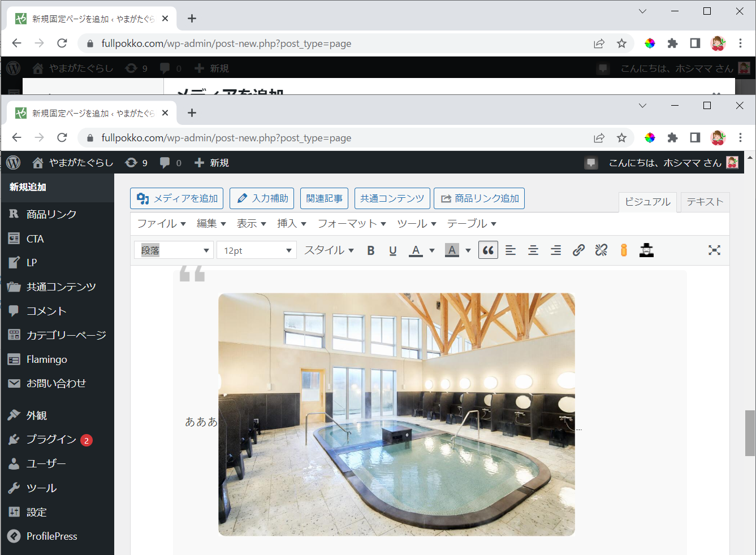Image resolution: width=756 pixels, height=555 pixels.
Task: Click the 商品リンク追加 button
Action: [x=479, y=198]
